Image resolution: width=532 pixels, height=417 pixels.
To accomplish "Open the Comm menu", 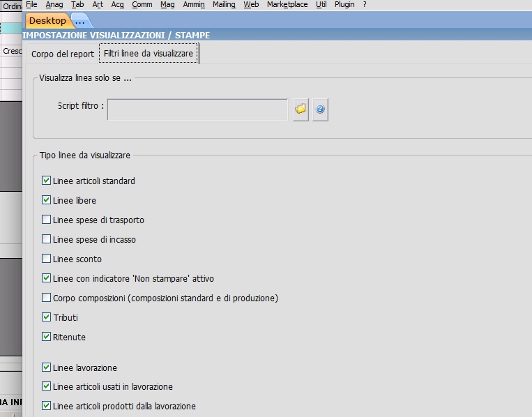I will coord(142,4).
